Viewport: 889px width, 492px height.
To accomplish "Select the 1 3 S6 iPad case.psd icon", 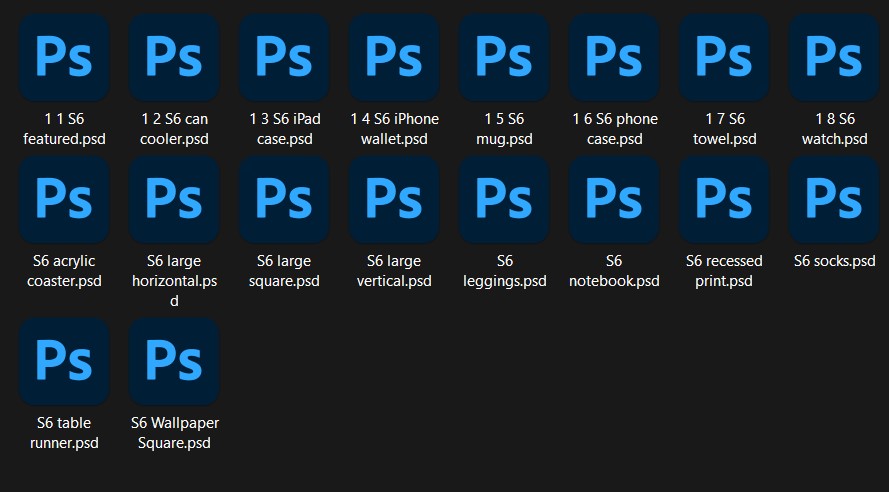I will click(x=284, y=57).
